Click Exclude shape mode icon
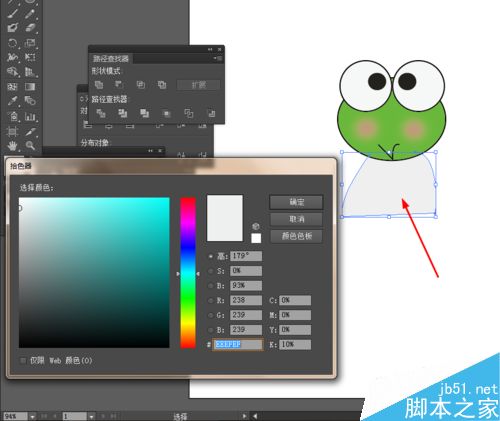This screenshot has width=500, height=421. coord(162,85)
